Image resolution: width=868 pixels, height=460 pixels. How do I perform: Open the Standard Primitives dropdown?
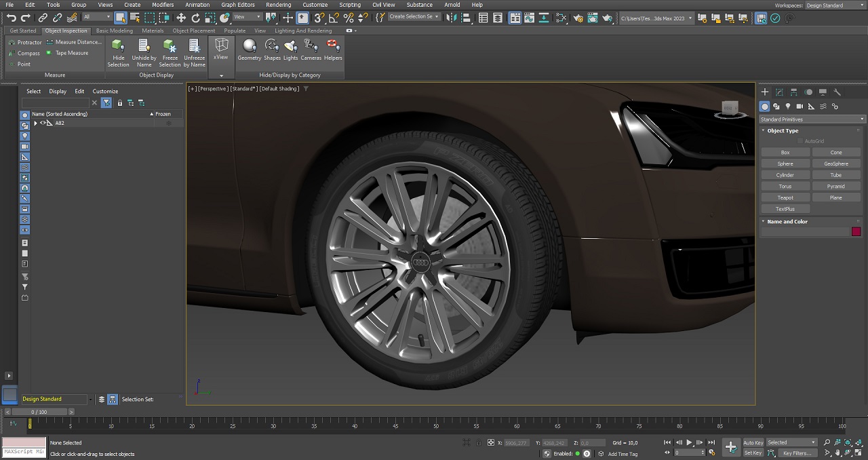pos(812,119)
